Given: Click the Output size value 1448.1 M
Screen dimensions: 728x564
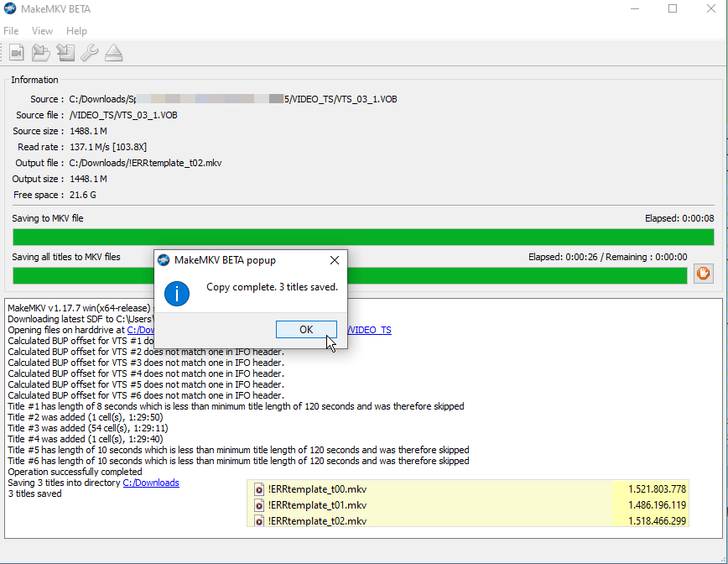Looking at the screenshot, I should (x=88, y=179).
